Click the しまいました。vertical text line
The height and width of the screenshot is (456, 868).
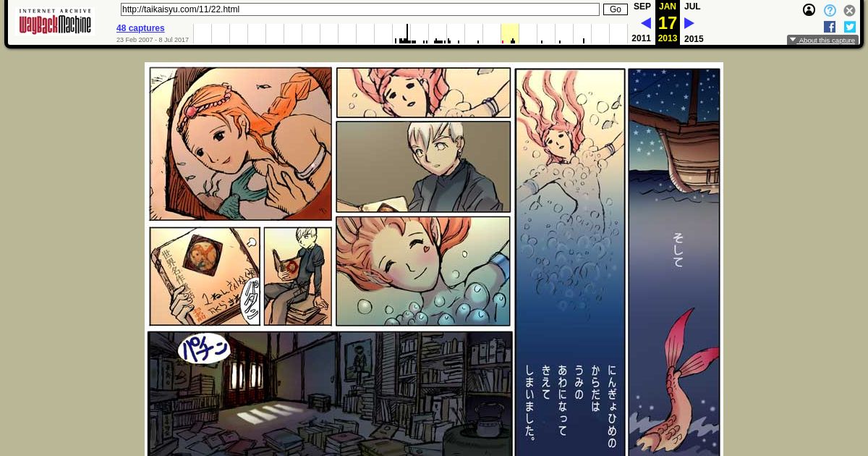point(531,403)
